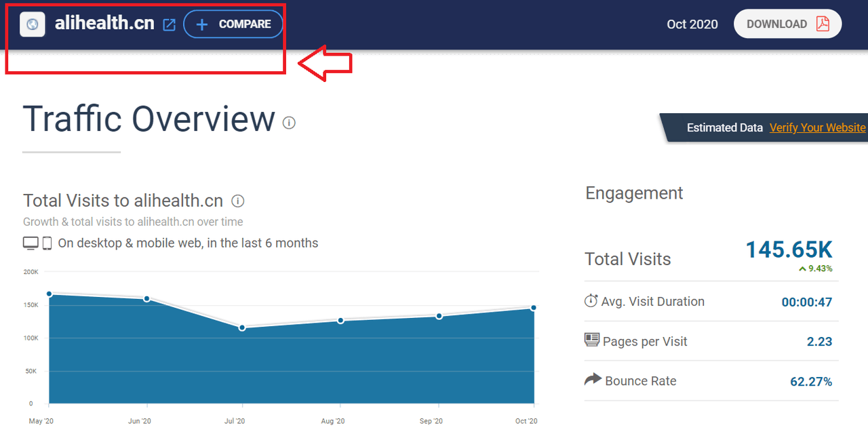This screenshot has width=868, height=440.
Task: Select the Aug '20 chart data point
Action: click(340, 320)
